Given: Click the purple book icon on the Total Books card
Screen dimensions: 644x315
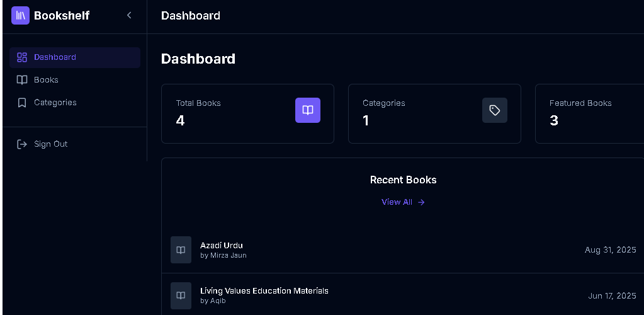Looking at the screenshot, I should click(x=308, y=110).
